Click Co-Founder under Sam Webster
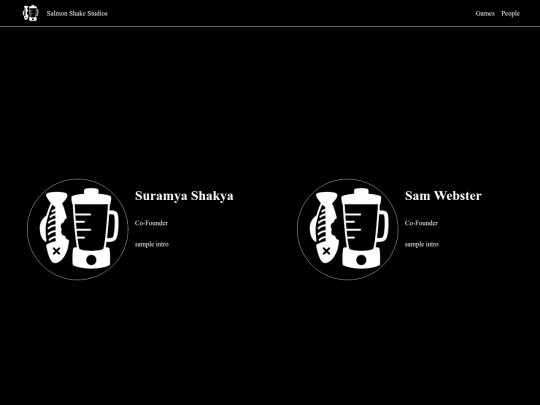Viewport: 540px width, 405px height. pos(421,223)
